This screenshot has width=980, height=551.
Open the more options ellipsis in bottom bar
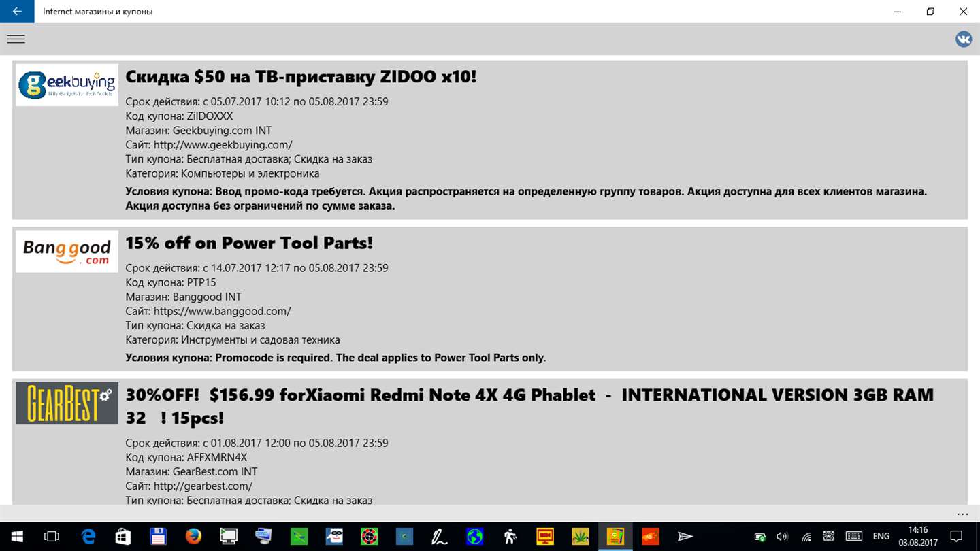tap(962, 514)
